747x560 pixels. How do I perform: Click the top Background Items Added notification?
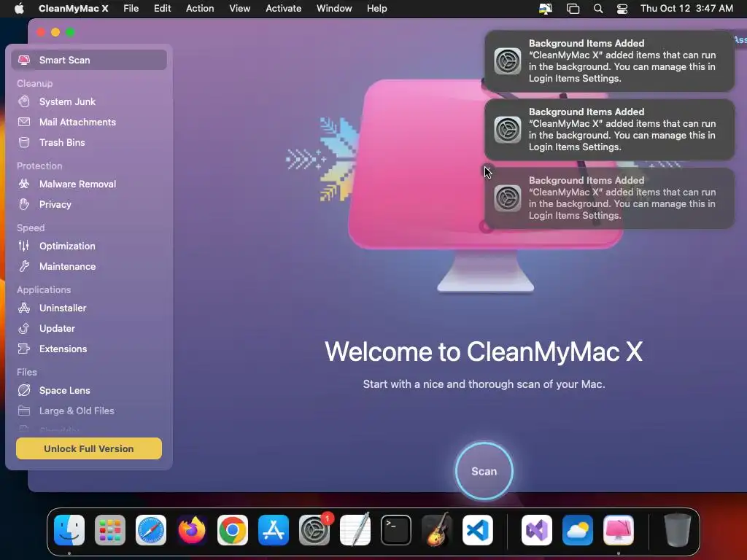[x=609, y=61]
